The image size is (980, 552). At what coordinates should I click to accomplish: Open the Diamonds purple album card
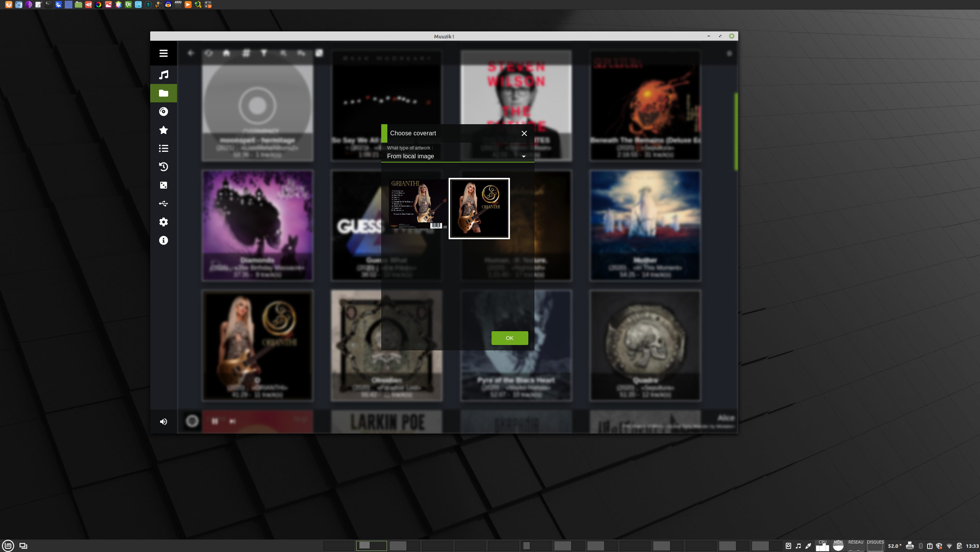pyautogui.click(x=257, y=225)
